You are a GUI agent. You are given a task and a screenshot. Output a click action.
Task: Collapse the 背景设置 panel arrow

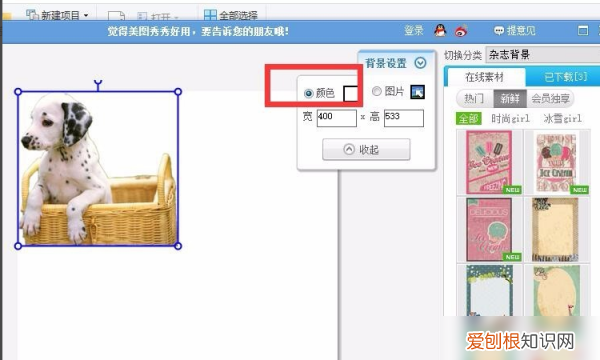click(420, 63)
